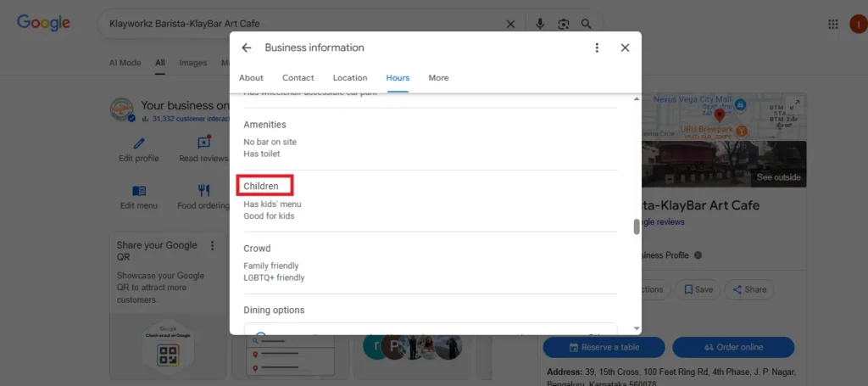Select the 'No bar on site' text

[270, 142]
